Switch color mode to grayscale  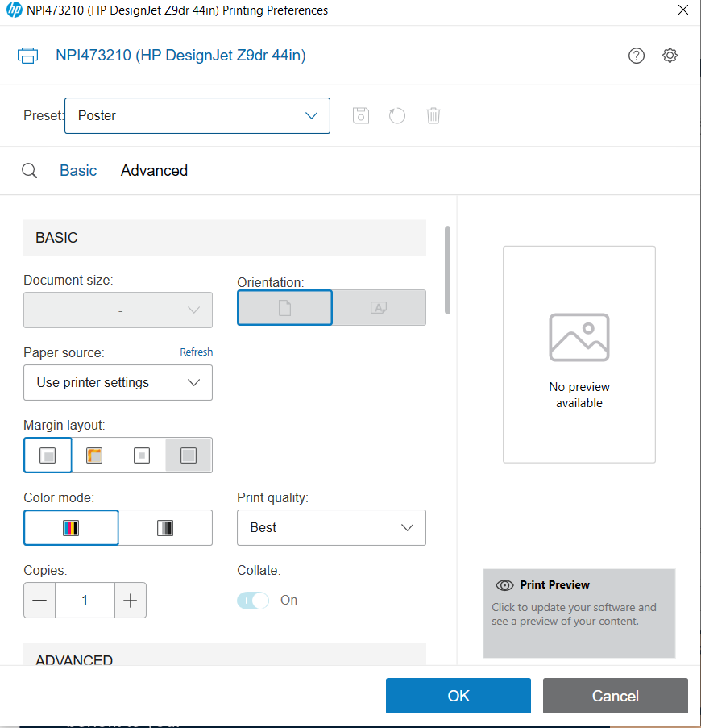[x=165, y=527]
